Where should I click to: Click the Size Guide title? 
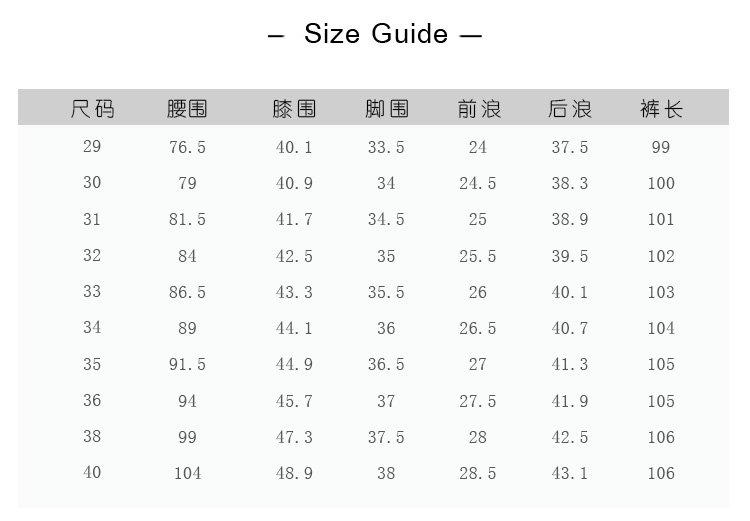375,34
